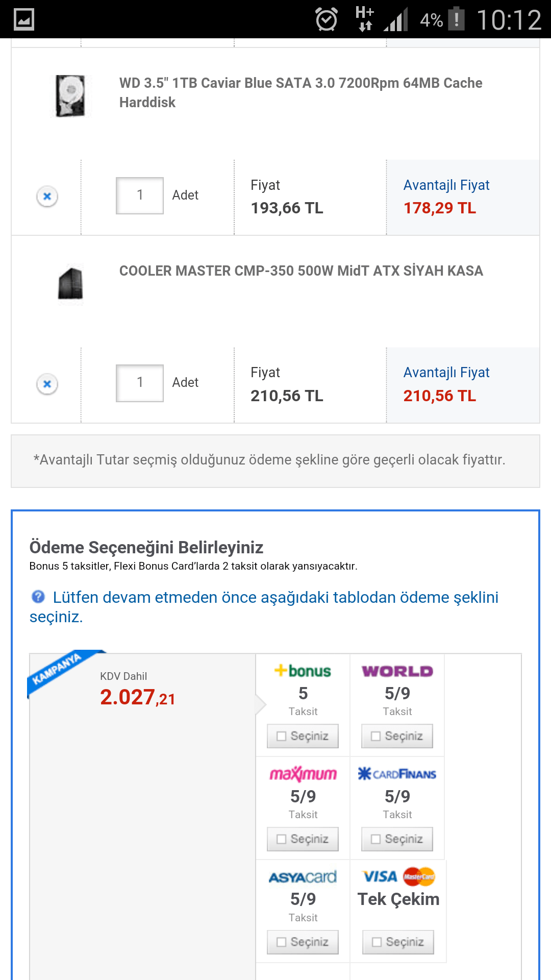Click the WORLD card logo

[x=397, y=671]
